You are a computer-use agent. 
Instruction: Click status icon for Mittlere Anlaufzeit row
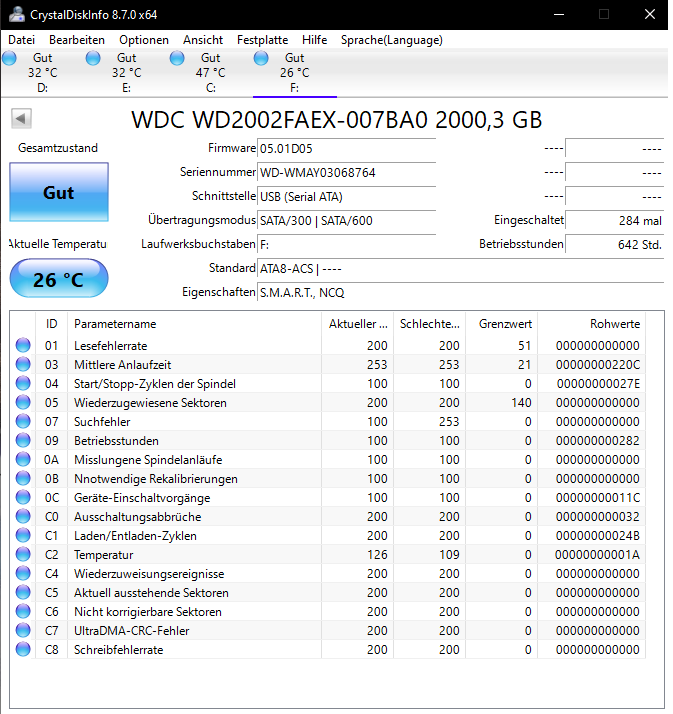tap(23, 364)
